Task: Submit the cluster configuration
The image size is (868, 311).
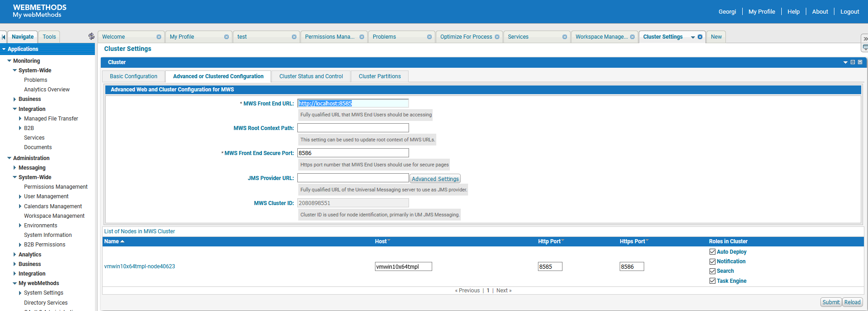Action: 831,302
